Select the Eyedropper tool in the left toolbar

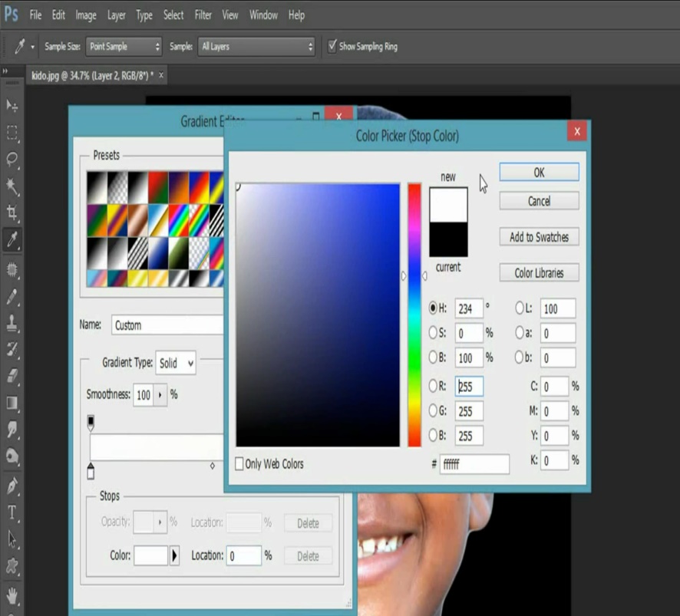(x=12, y=239)
